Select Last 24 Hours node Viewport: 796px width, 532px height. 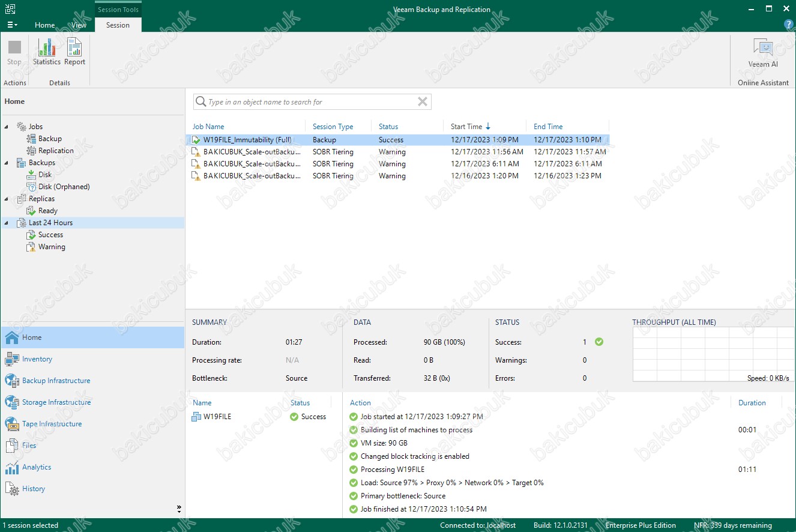(50, 223)
